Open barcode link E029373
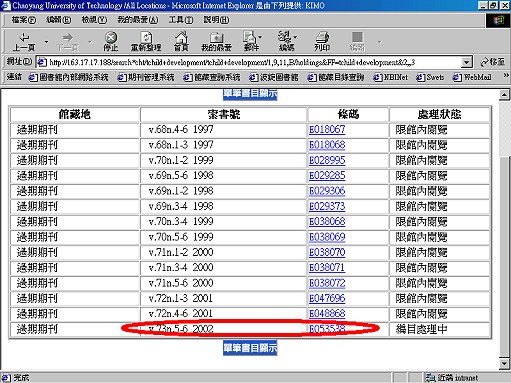 [327, 206]
